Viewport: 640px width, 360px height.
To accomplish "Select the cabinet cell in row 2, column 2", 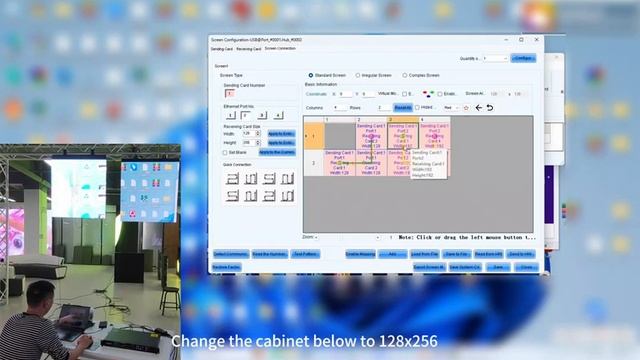I will point(371,163).
